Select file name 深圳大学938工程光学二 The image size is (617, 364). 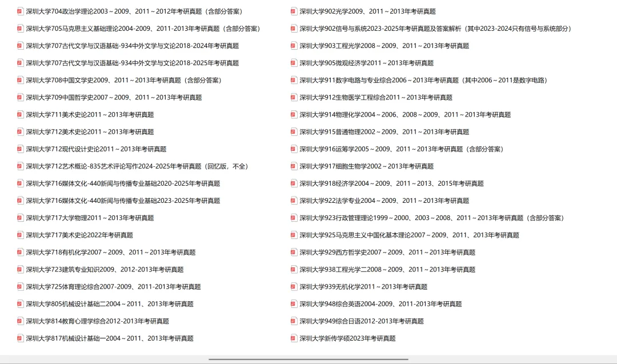(387, 270)
